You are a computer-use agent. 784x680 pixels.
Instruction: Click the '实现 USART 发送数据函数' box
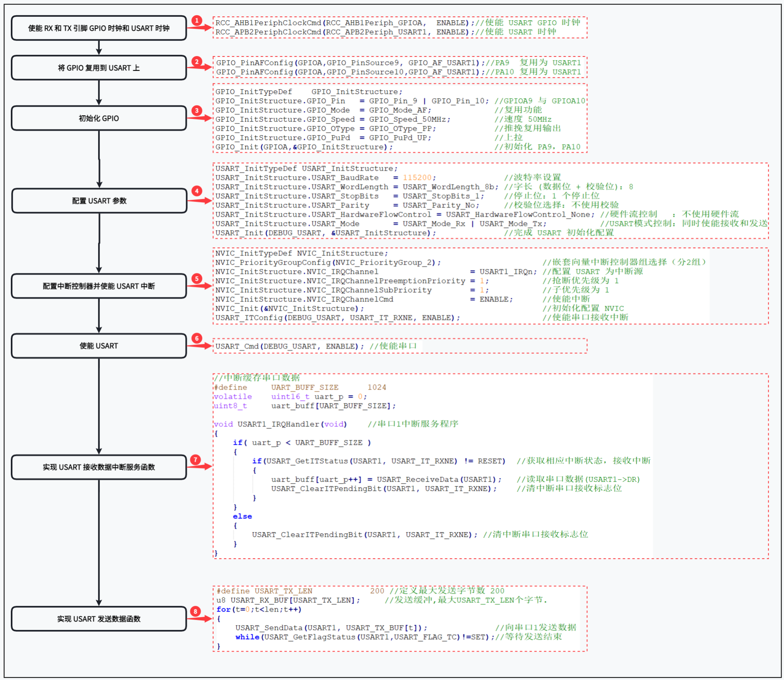tap(99, 619)
